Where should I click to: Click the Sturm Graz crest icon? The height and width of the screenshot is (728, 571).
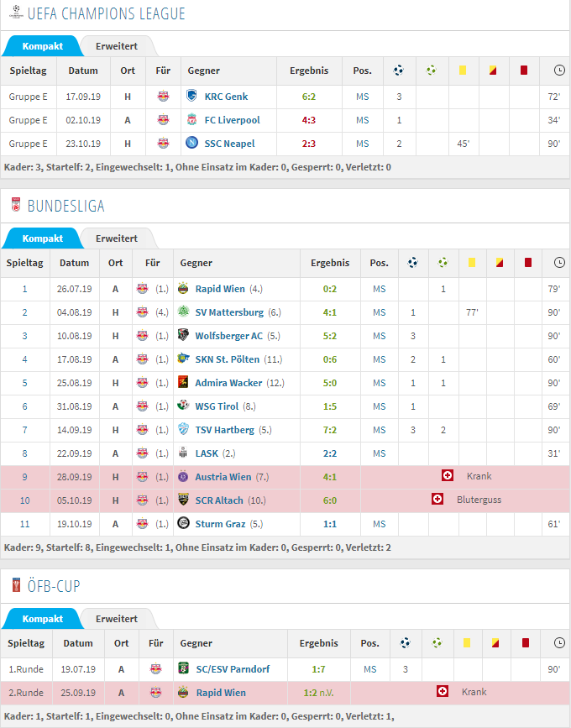coord(183,523)
